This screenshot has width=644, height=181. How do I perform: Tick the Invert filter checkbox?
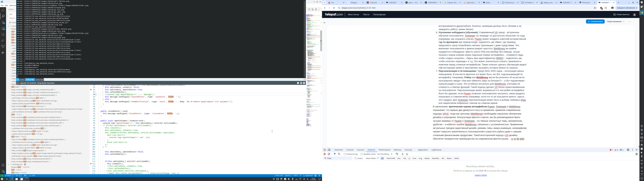[x=355, y=159]
